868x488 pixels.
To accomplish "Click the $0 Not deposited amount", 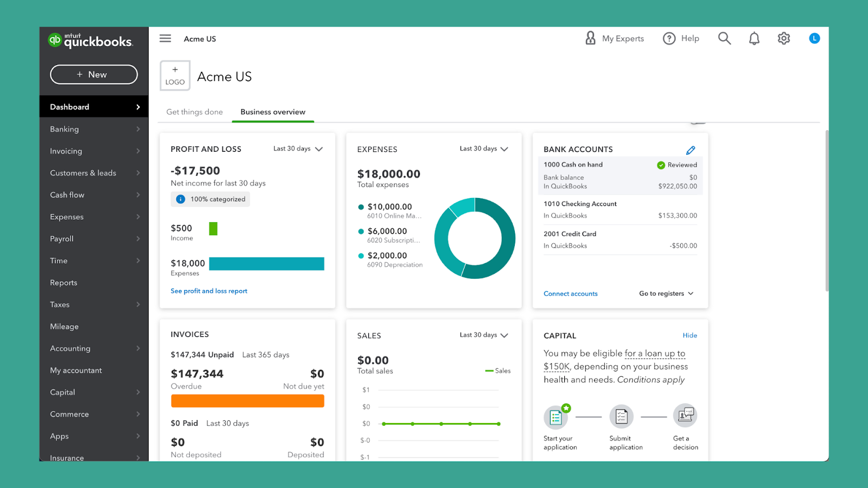I will (x=178, y=442).
